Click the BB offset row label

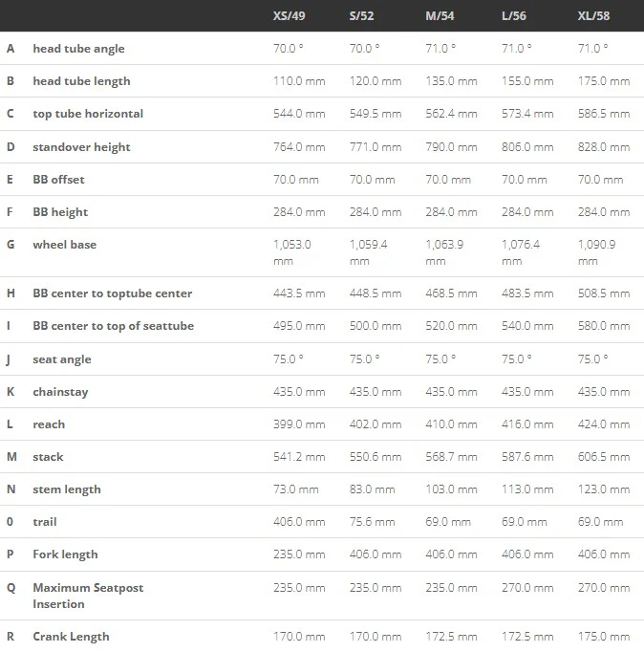(58, 180)
